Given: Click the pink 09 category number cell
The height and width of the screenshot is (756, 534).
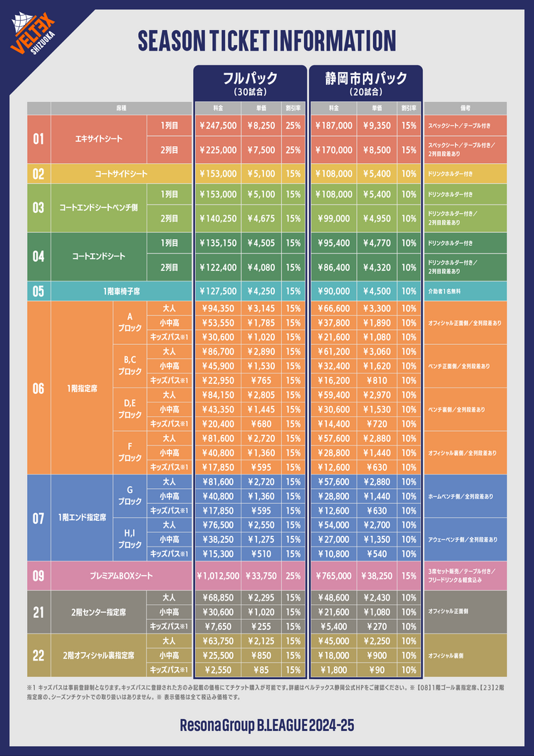Looking at the screenshot, I should click(38, 576).
